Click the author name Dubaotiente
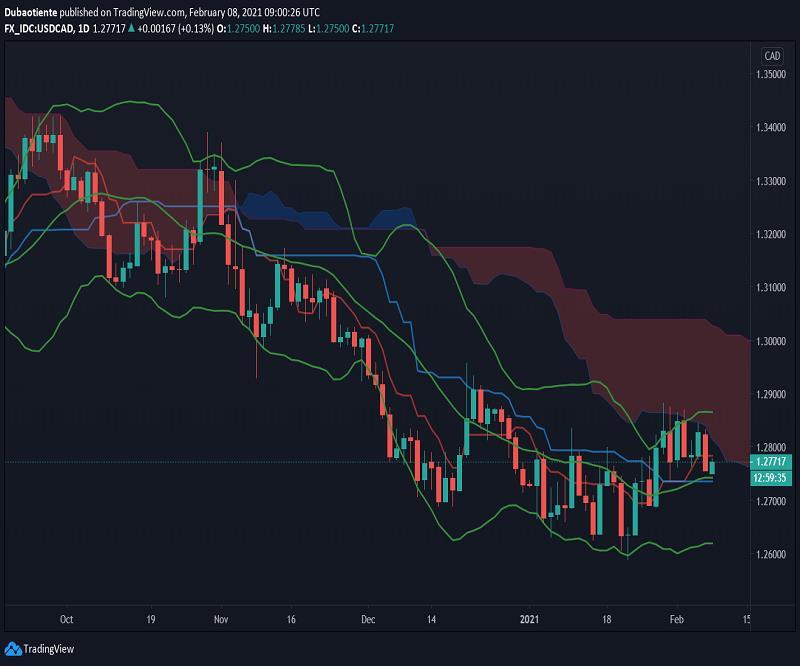The image size is (800, 666). click(30, 12)
